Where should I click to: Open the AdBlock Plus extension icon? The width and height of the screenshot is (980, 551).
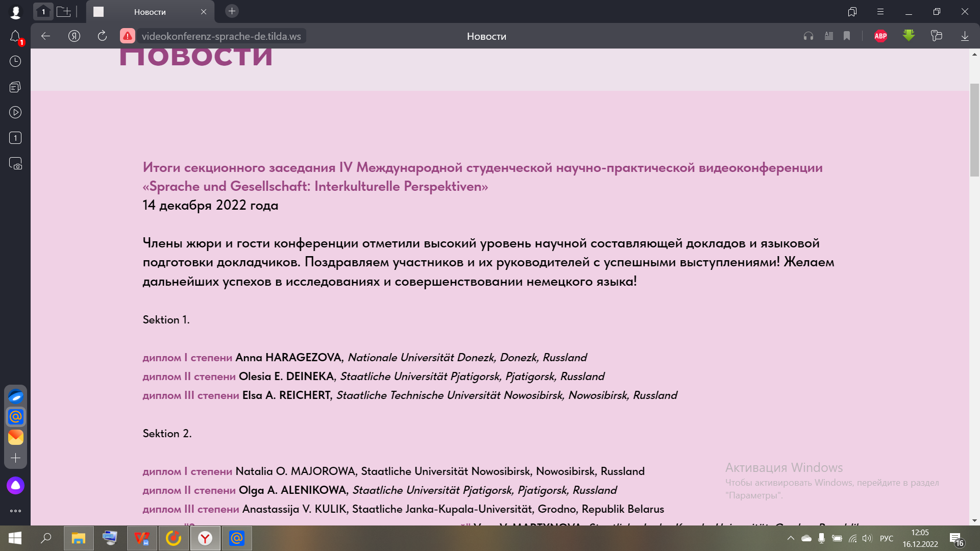coord(880,36)
